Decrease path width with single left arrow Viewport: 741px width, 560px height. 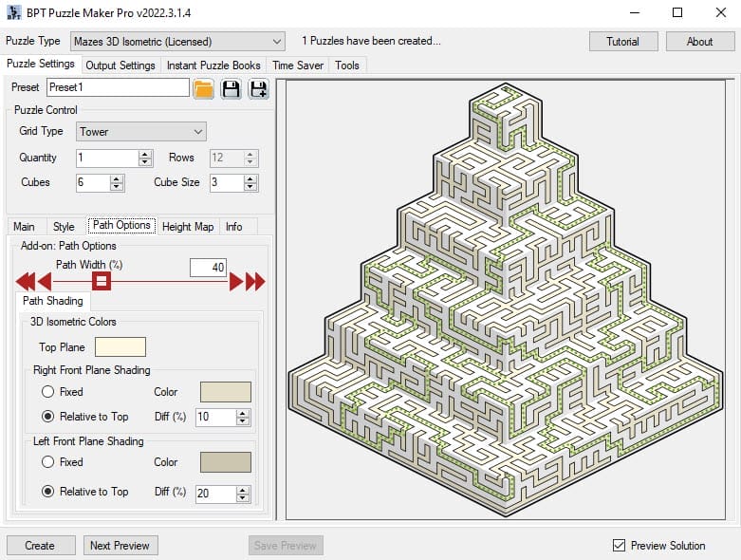44,281
